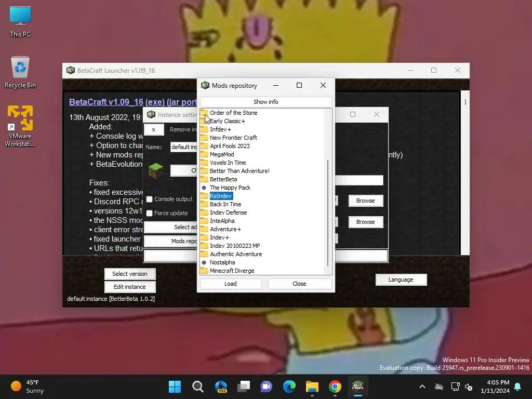This screenshot has height=399, width=532.
Task: Click the Select addons button in Instance settings
Action: [x=170, y=227]
